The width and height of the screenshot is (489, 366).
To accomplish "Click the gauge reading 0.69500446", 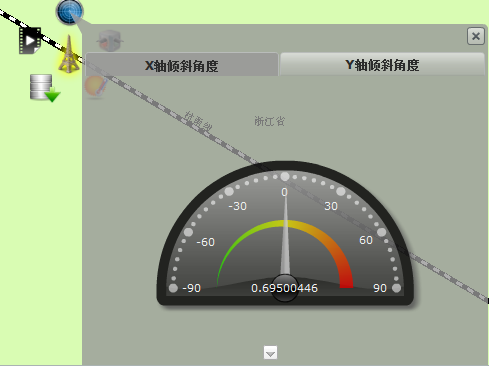I will point(284,288).
